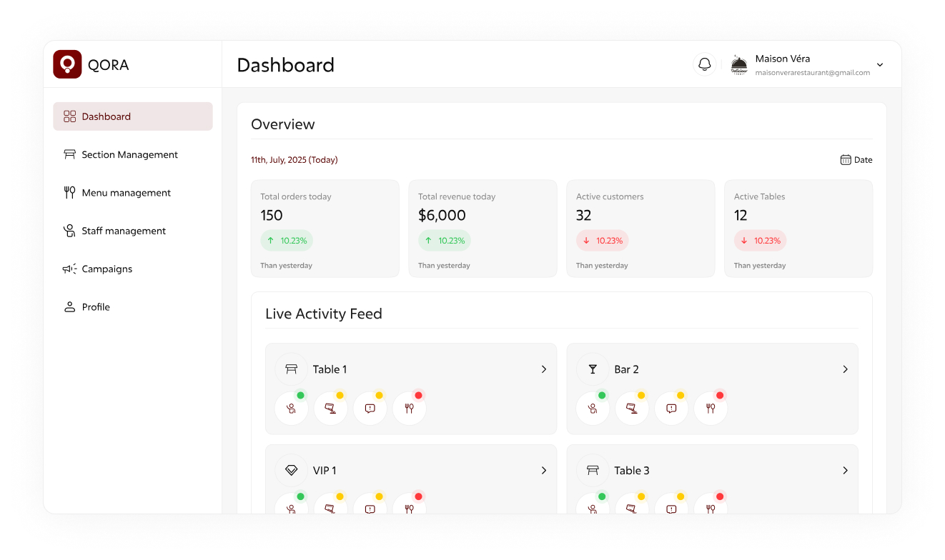The image size is (945, 560).
Task: Click the Bar 2 cocktail icon
Action: 593,369
